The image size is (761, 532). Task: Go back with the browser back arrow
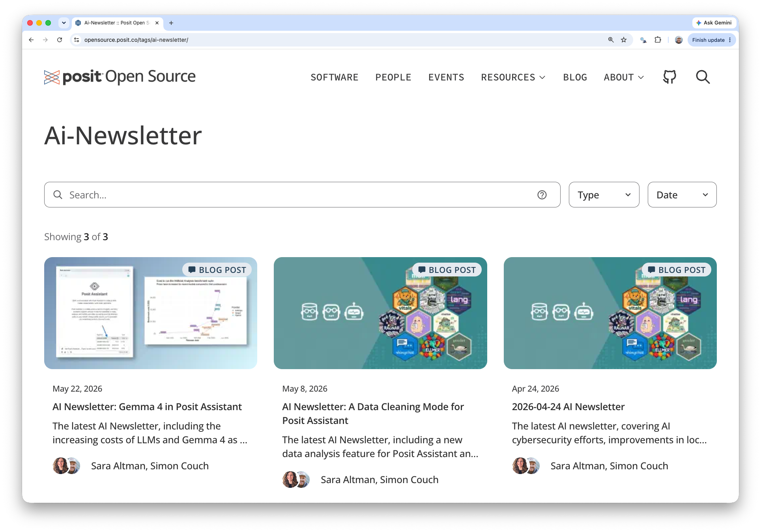(x=31, y=40)
